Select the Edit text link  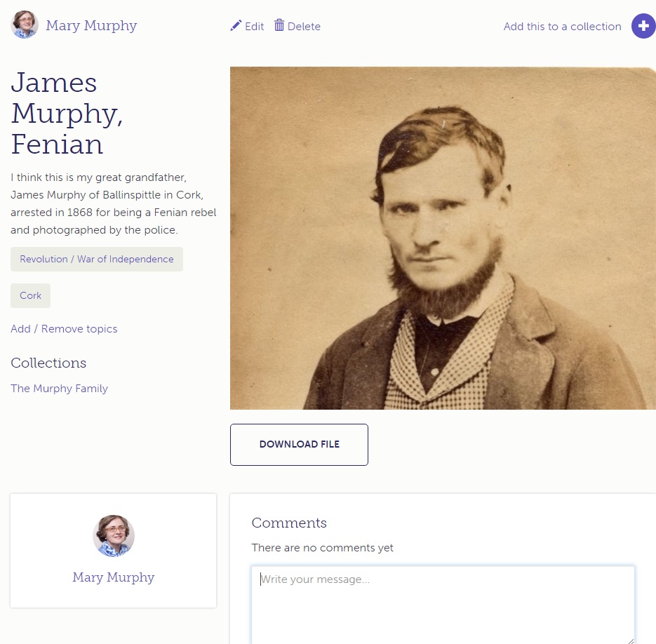[255, 27]
